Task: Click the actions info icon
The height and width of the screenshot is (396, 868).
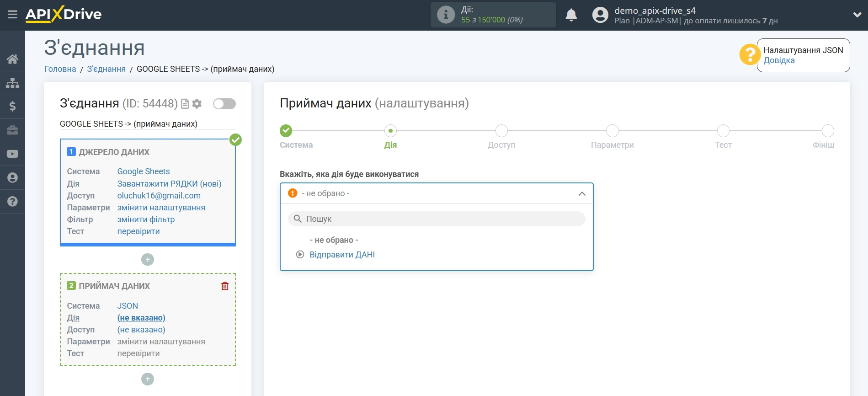Action: 446,15
